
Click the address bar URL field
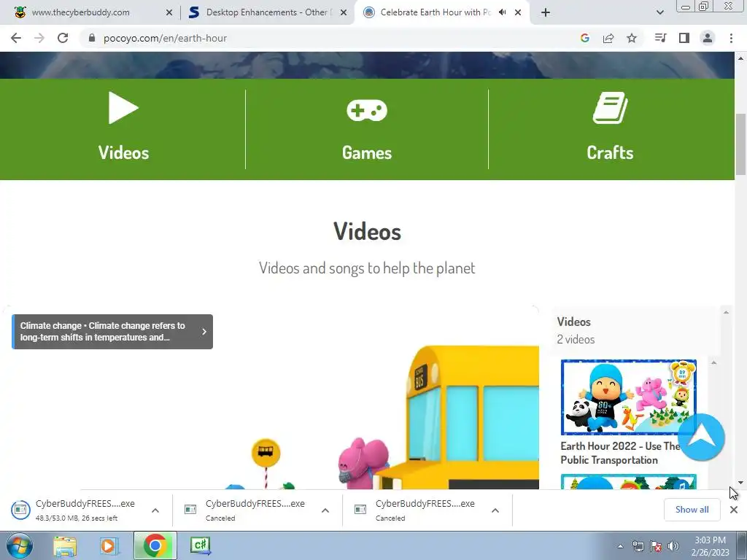pyautogui.click(x=333, y=38)
